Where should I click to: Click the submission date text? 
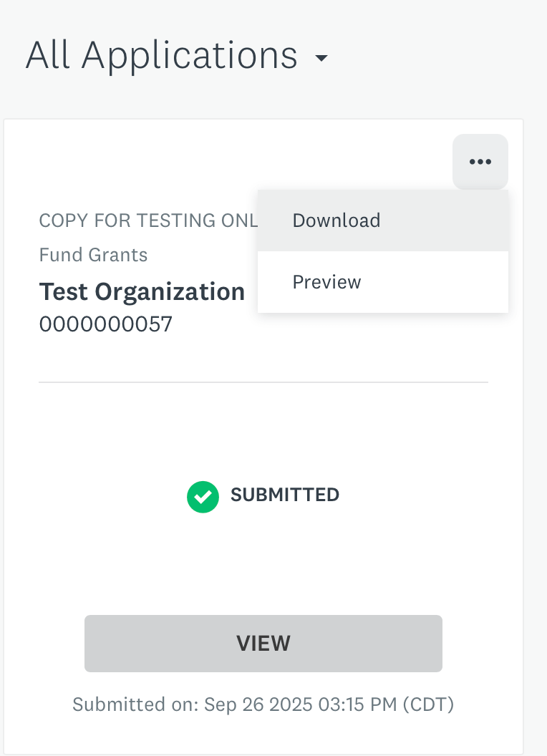(263, 704)
